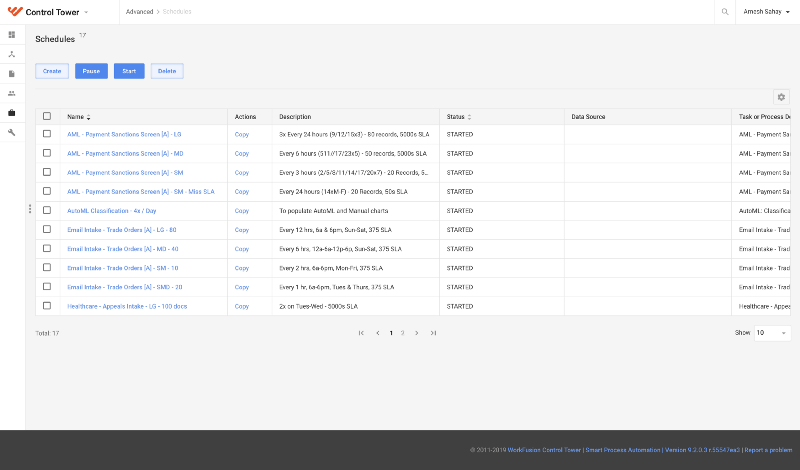
Task: Go to previous page arrow
Action: pos(378,333)
